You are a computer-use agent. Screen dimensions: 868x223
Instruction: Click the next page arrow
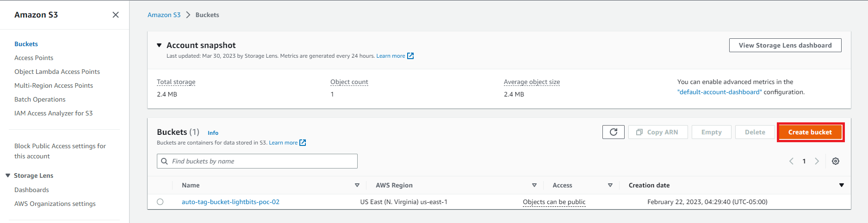tap(817, 161)
